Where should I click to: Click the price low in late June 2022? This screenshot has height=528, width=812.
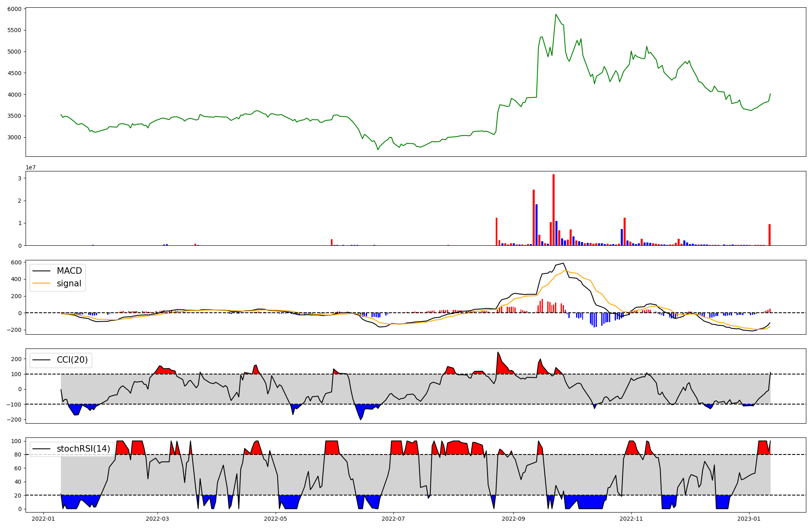coord(378,149)
